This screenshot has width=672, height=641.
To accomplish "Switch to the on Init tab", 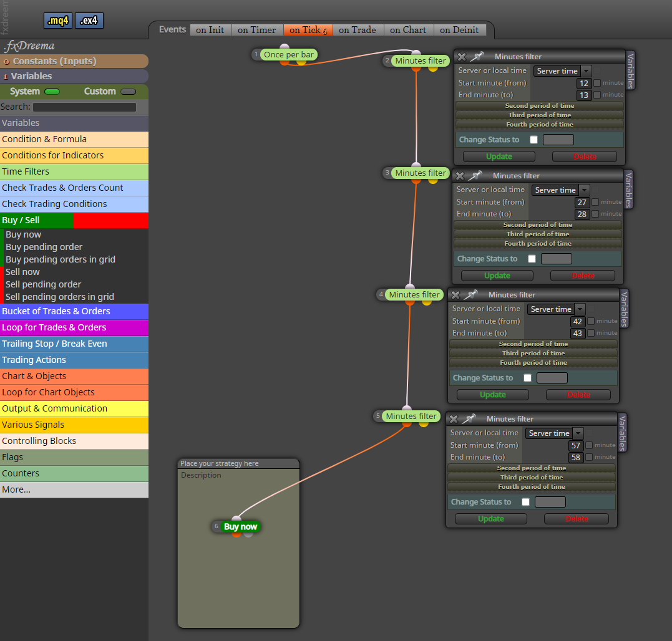I will tap(210, 30).
